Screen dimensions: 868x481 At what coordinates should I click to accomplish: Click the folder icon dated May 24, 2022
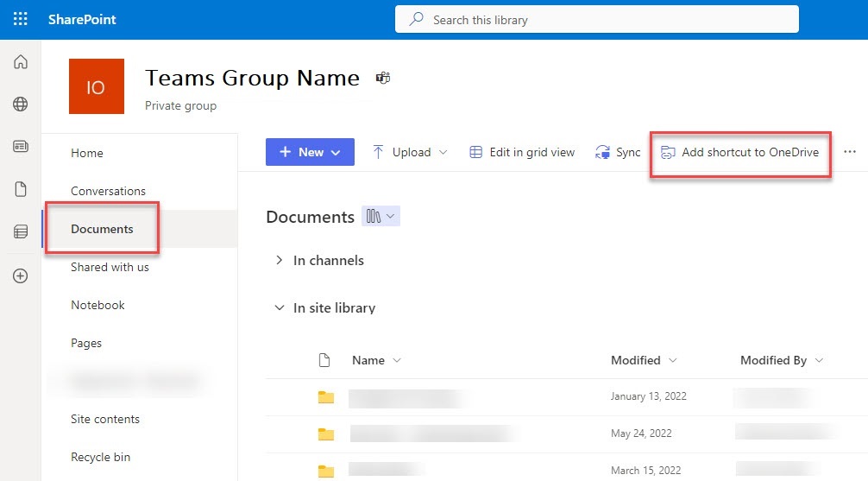326,434
